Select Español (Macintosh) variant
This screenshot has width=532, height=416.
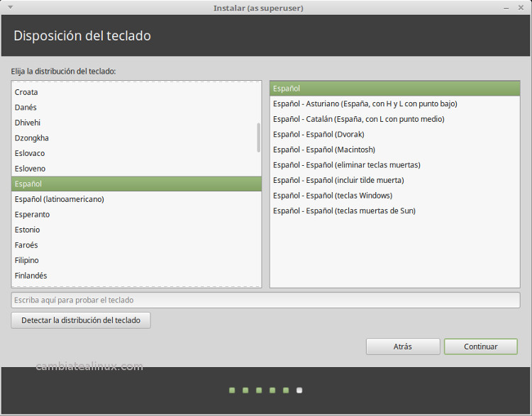(395, 150)
